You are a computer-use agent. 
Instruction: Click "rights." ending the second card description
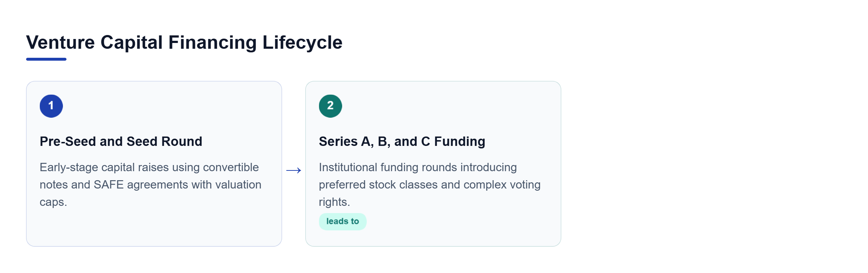(x=334, y=202)
